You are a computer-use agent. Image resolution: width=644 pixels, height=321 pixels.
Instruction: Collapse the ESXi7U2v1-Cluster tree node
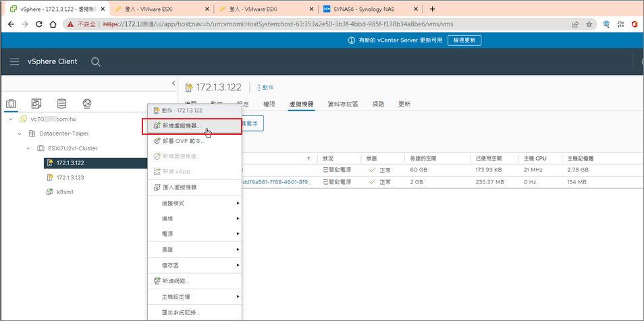click(28, 148)
